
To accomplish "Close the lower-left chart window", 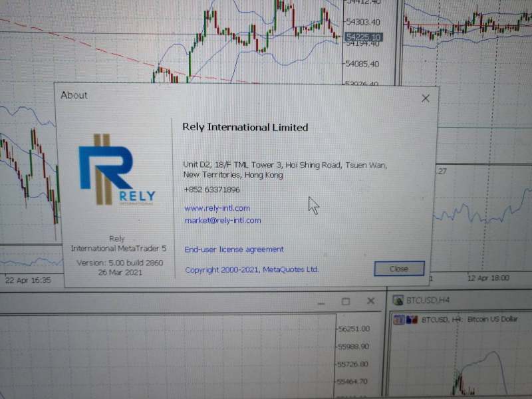I will point(371,301).
